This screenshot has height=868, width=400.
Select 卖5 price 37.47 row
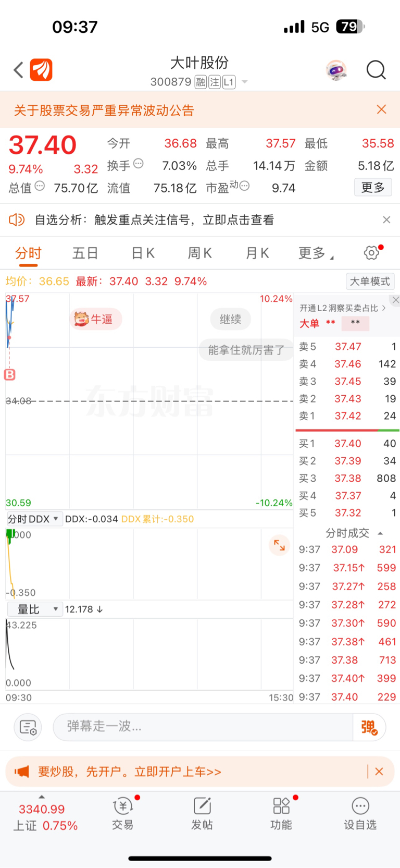coord(347,347)
